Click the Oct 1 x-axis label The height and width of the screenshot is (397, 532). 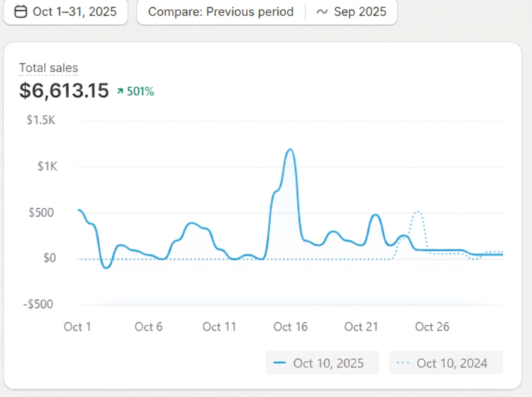pos(78,327)
